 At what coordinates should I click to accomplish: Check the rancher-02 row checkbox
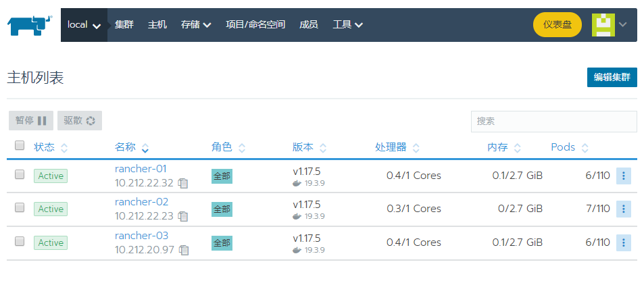click(20, 208)
